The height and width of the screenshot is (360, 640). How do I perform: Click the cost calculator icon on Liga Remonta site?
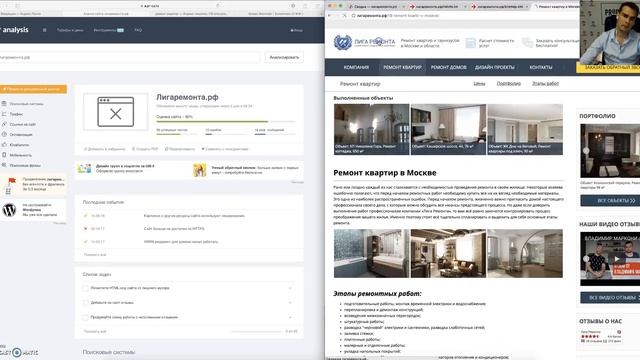[471, 43]
